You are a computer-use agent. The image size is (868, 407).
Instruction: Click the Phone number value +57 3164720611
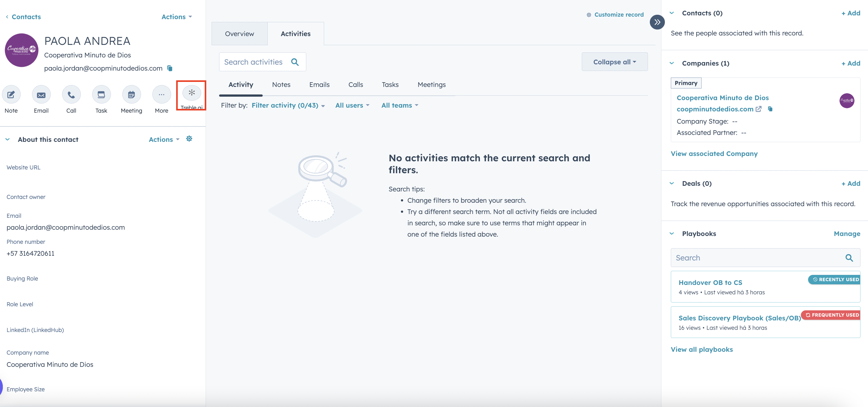(30, 254)
